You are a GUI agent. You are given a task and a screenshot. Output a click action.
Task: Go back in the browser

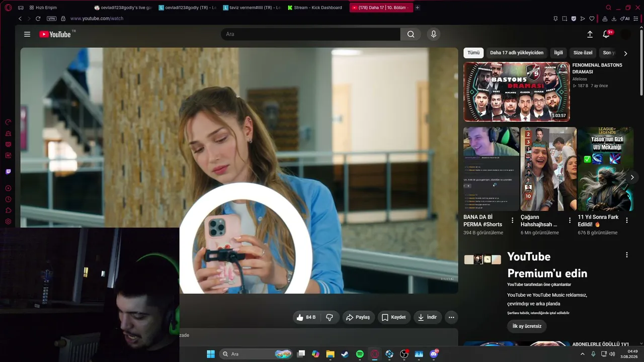(20, 19)
